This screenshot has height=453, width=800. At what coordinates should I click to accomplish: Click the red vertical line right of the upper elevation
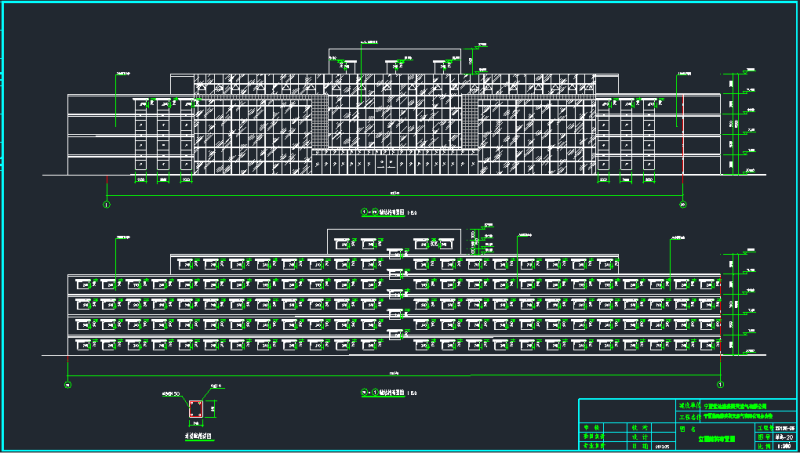683,140
